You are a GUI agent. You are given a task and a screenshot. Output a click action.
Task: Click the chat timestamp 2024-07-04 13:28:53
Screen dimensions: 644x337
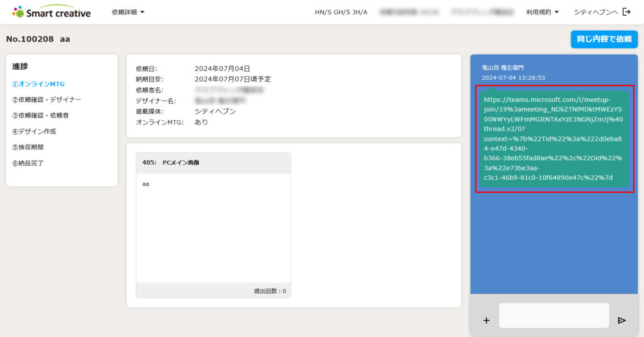(x=513, y=77)
